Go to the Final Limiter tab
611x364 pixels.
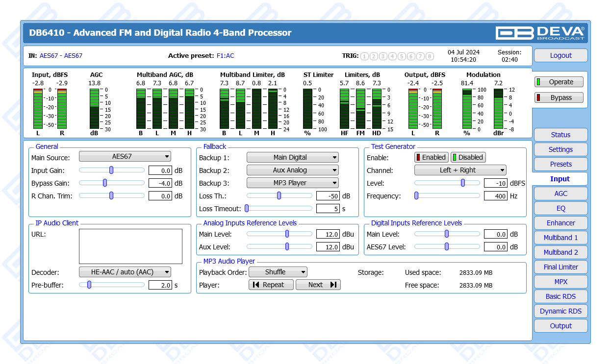point(560,267)
